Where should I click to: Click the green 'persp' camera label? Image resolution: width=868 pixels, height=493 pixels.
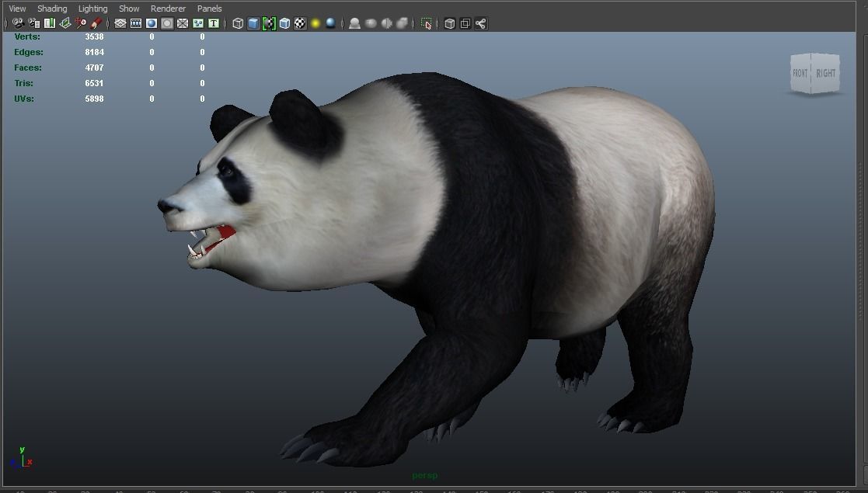[424, 475]
